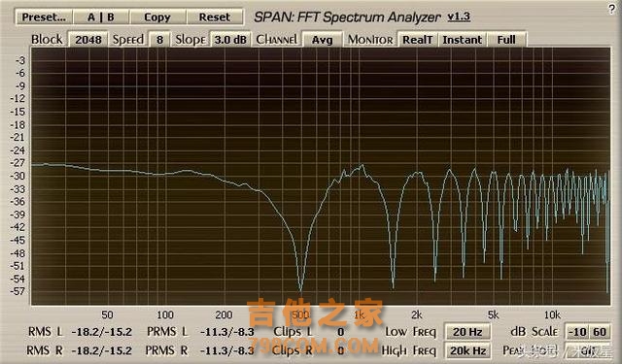
Task: Click the RMS L level readout
Action: tap(101, 332)
